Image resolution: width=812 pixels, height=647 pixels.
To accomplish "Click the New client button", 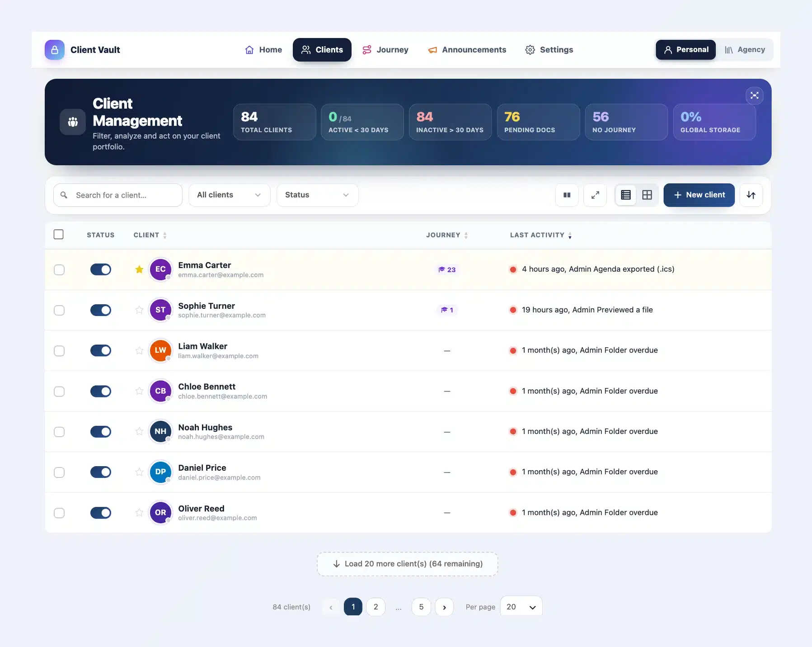I will pos(699,195).
